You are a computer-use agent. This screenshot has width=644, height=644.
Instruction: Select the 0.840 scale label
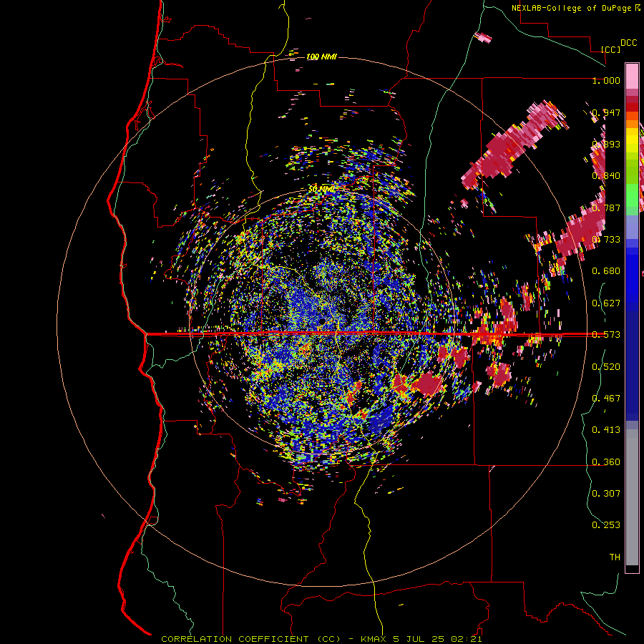coord(606,175)
